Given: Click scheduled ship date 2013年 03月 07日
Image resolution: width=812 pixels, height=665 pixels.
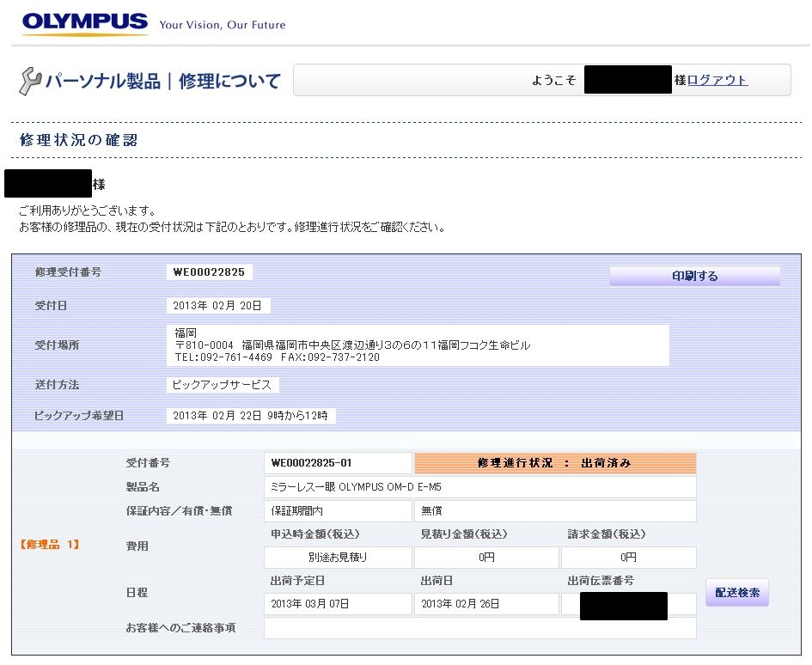Looking at the screenshot, I should pyautogui.click(x=338, y=604).
